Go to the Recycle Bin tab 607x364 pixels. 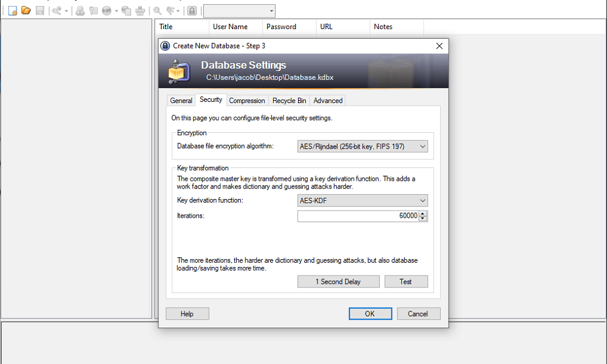pyautogui.click(x=289, y=101)
